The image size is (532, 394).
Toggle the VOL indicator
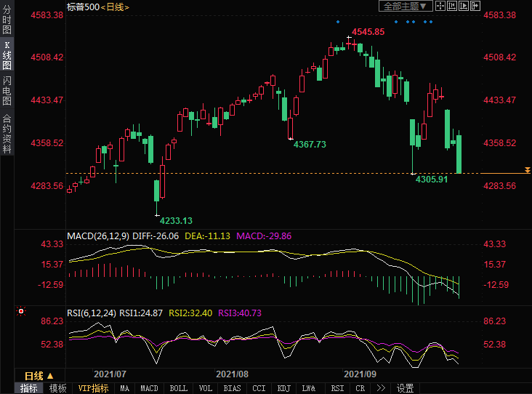tap(206, 388)
